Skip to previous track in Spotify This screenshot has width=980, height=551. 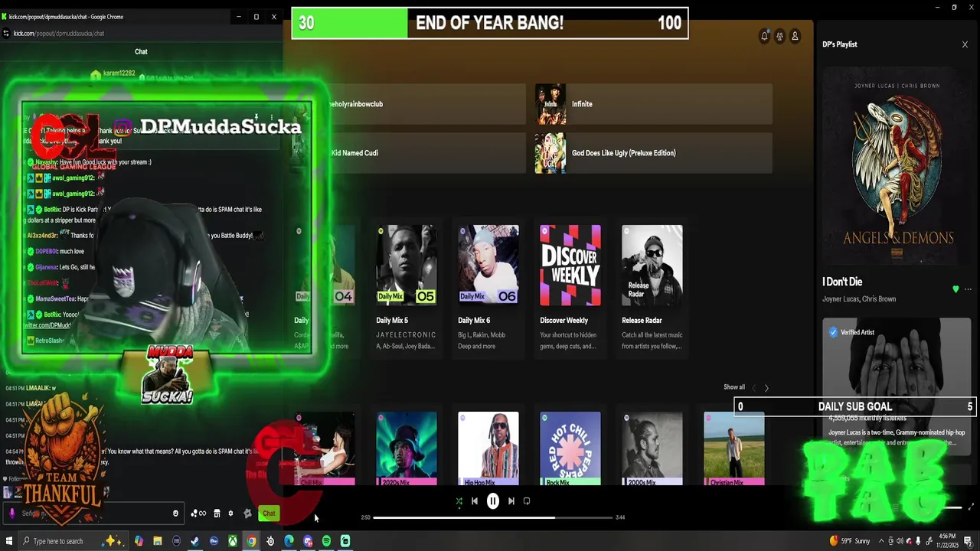pyautogui.click(x=475, y=501)
